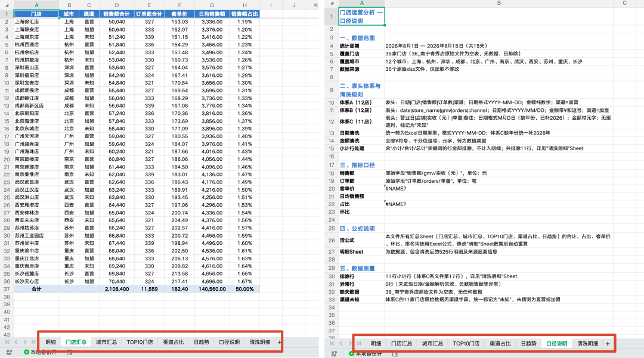
Task: Click header cell 客单价
Action: pos(179,14)
